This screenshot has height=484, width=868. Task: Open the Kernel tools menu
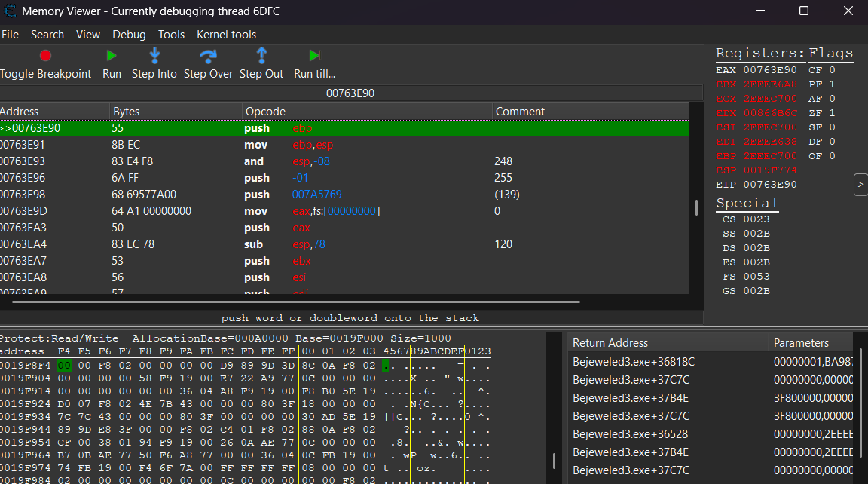226,35
